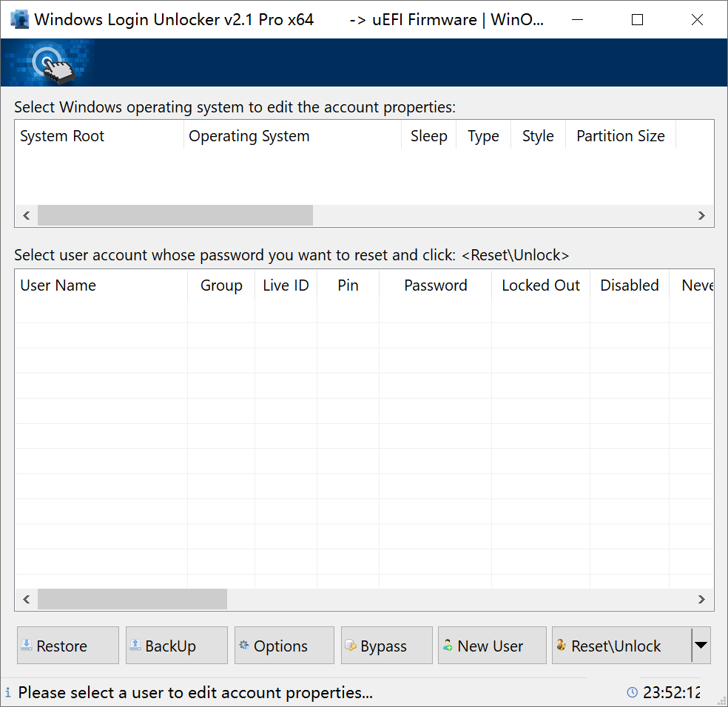728x707 pixels.
Task: Open the Reset\Unlock dropdown arrow
Action: pyautogui.click(x=701, y=645)
